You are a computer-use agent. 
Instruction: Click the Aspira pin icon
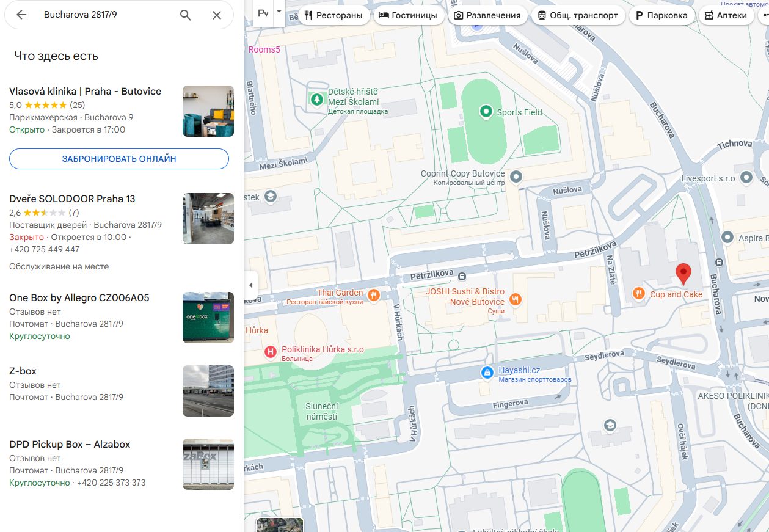click(727, 237)
